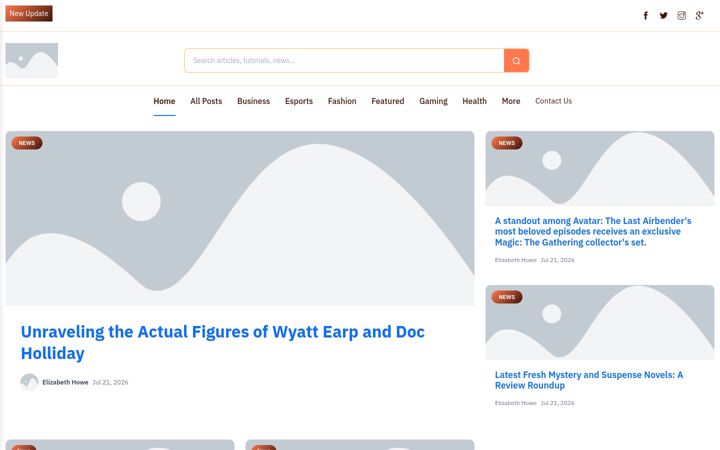Click the site logo placeholder image

32,60
